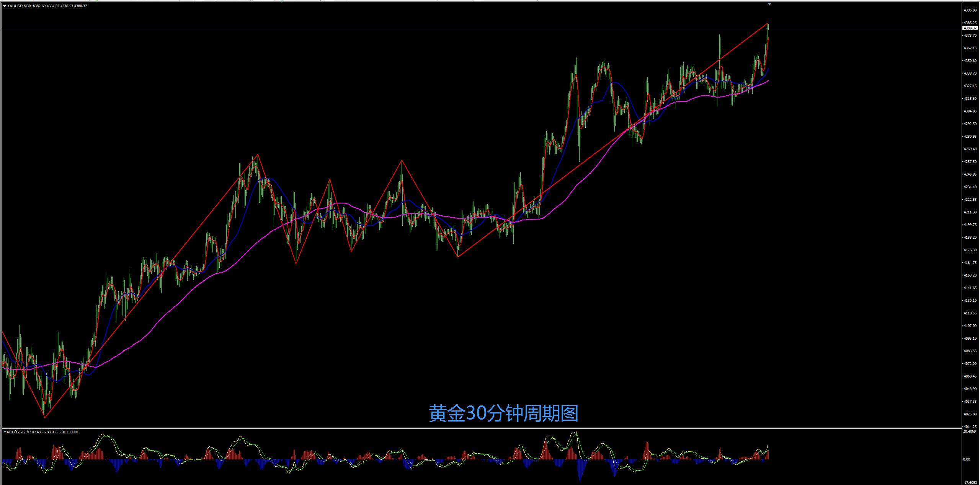980x485 pixels.
Task: Click the grey chart shift triangle marker
Action: (x=769, y=4)
